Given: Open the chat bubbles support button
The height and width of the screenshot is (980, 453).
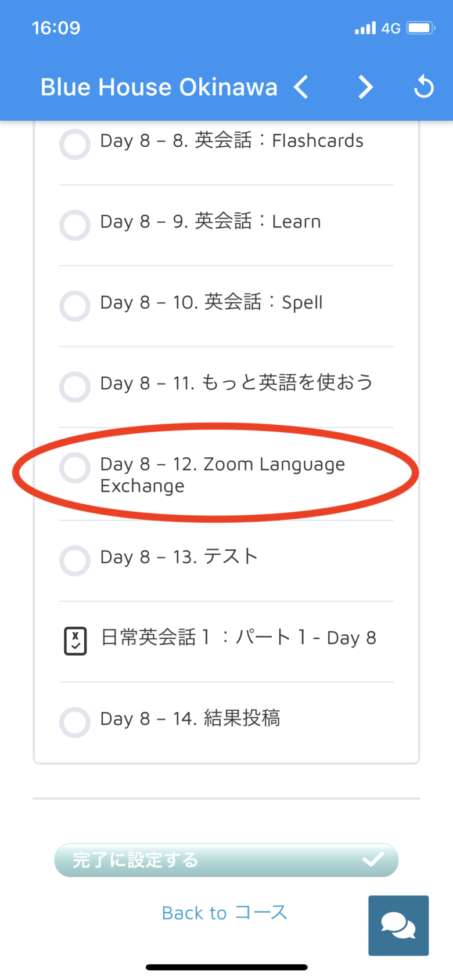Looking at the screenshot, I should click(x=398, y=925).
